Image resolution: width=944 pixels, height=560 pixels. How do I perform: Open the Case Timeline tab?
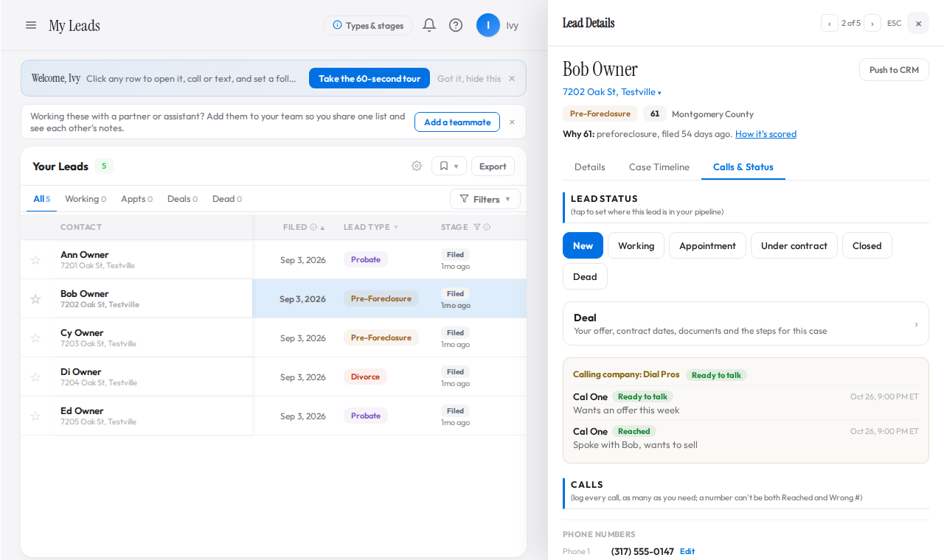[659, 167]
